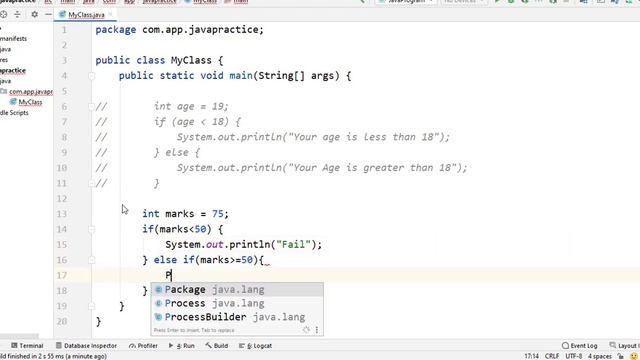640x360 pixels.
Task: Click the smiley feedback icon in status bar
Action: 634,356
